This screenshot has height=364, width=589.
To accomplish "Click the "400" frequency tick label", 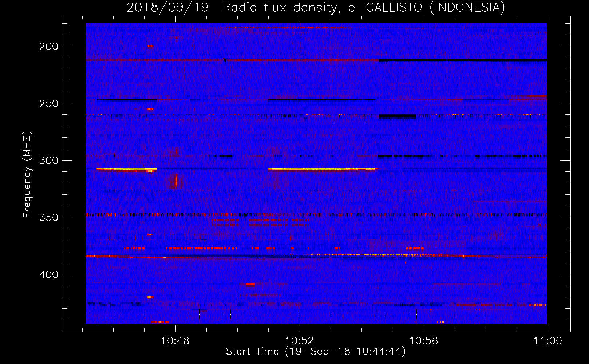I will pyautogui.click(x=49, y=274).
